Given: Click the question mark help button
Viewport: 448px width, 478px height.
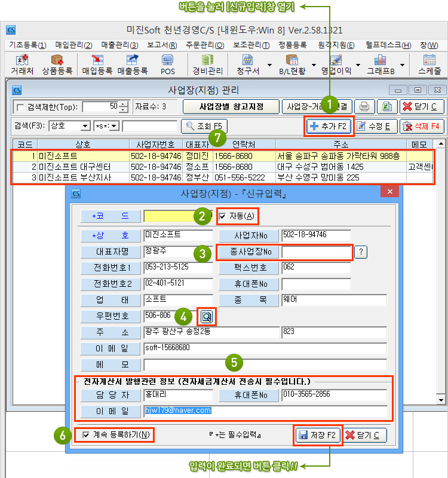Looking at the screenshot, I should click(361, 252).
